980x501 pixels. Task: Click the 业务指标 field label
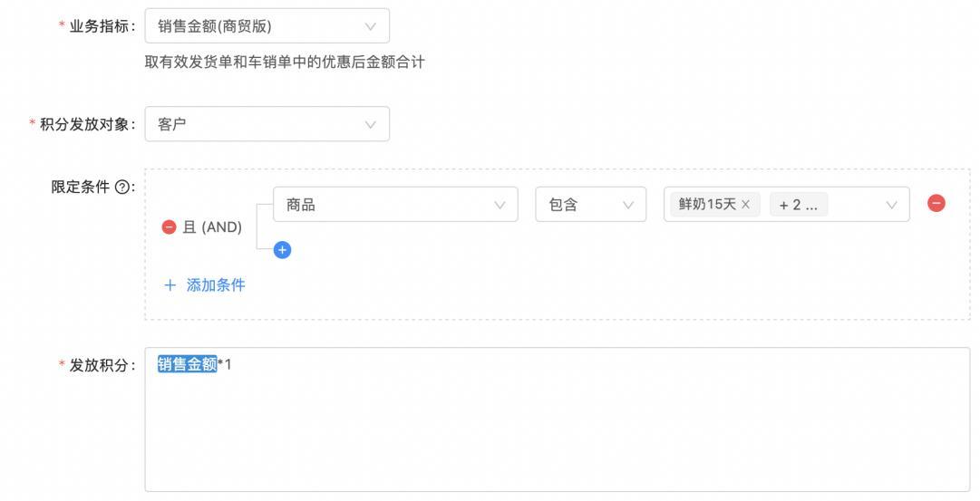pos(102,26)
